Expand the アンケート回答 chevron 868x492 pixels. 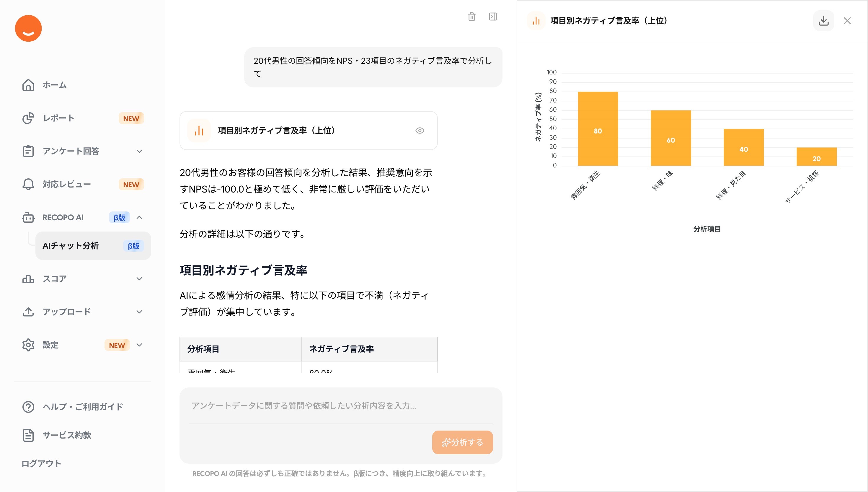139,151
